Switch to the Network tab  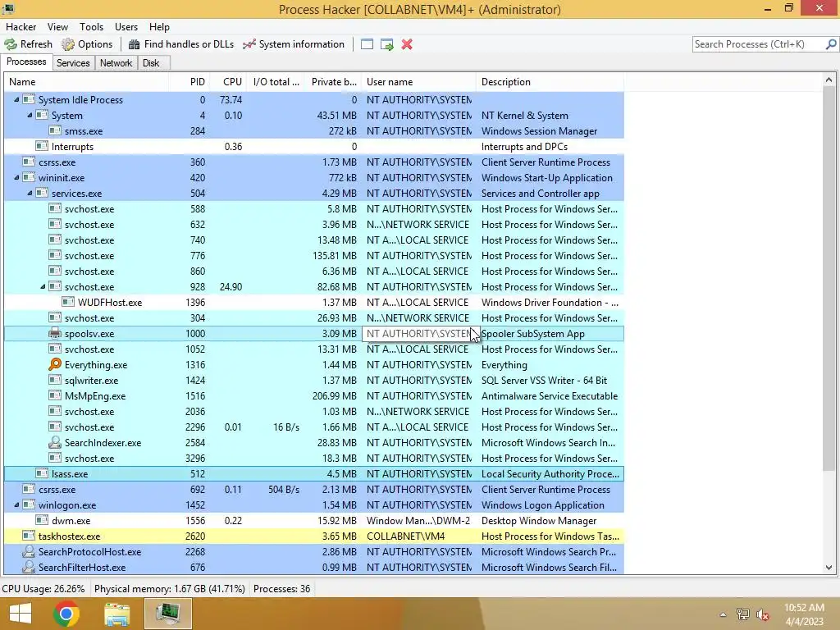pyautogui.click(x=116, y=62)
